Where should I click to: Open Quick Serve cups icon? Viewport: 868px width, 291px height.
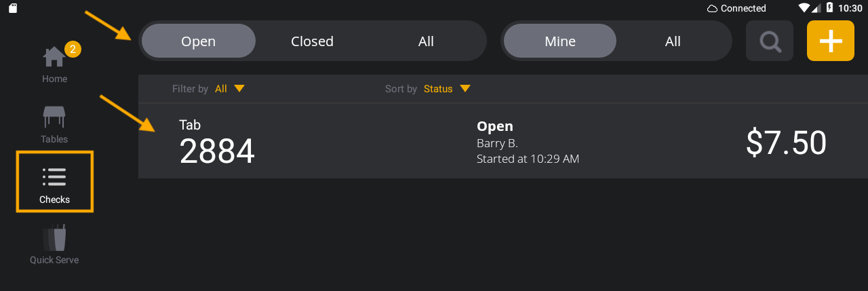click(x=54, y=238)
